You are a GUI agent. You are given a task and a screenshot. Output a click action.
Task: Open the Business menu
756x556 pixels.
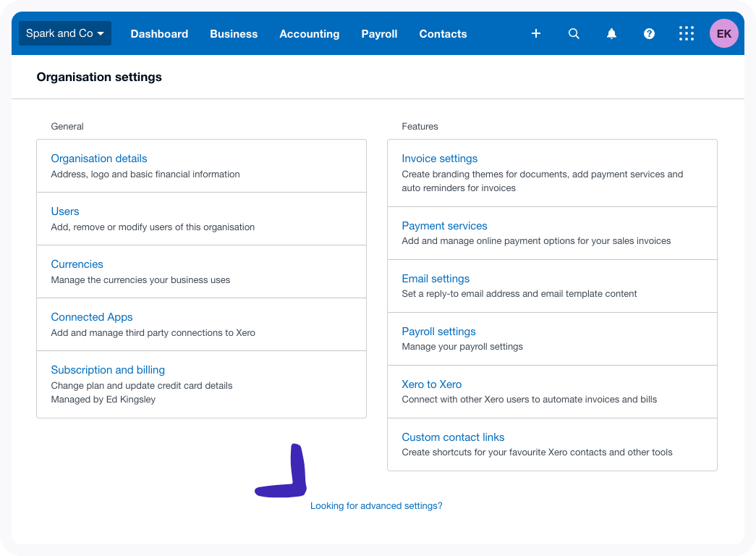[234, 34]
